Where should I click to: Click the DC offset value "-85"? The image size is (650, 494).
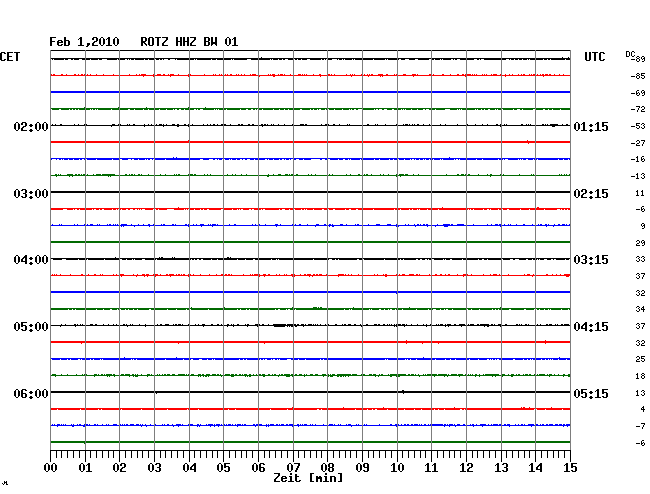[638, 76]
